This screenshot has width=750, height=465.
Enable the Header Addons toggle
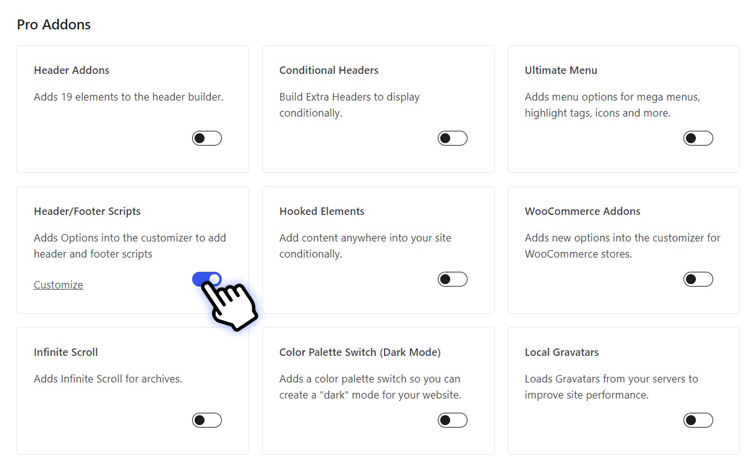pyautogui.click(x=207, y=138)
